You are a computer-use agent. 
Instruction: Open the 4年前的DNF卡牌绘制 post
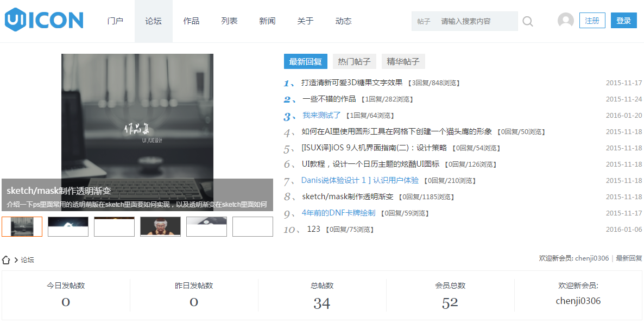pyautogui.click(x=338, y=213)
